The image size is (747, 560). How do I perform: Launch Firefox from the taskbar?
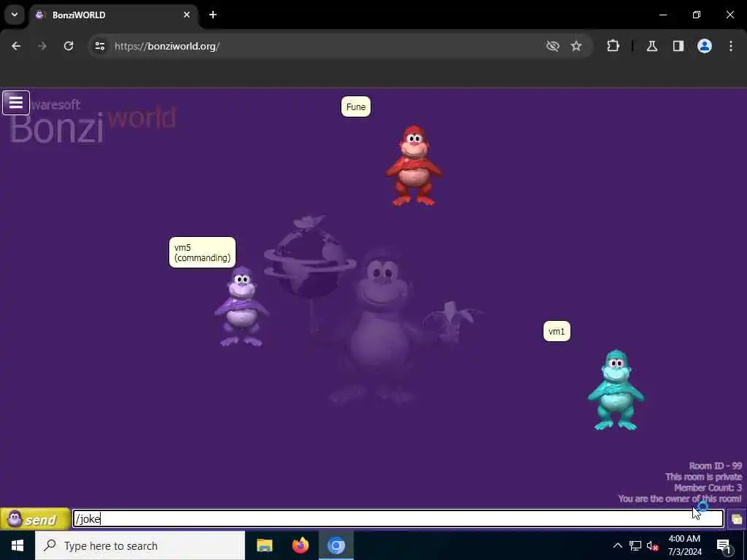(x=300, y=545)
